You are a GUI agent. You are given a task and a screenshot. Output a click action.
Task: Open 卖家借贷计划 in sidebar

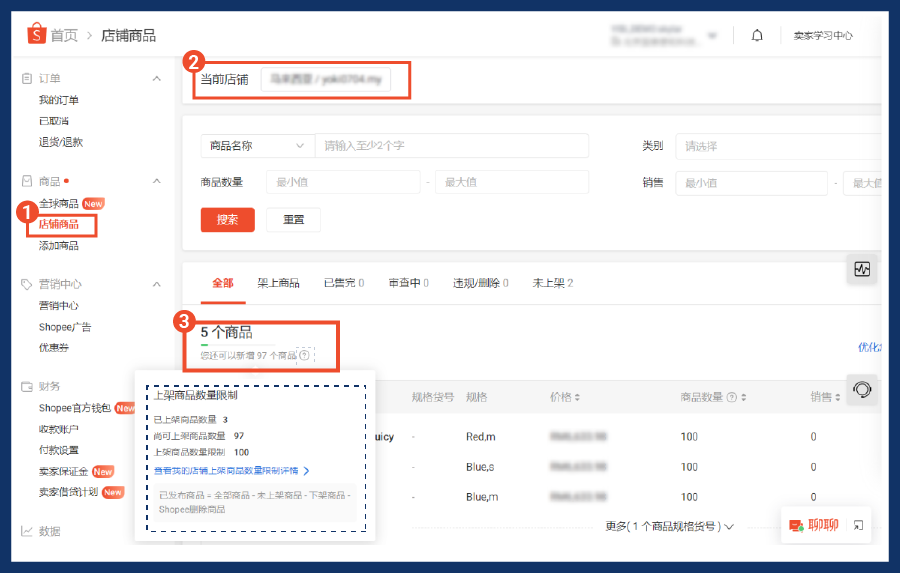(x=68, y=492)
